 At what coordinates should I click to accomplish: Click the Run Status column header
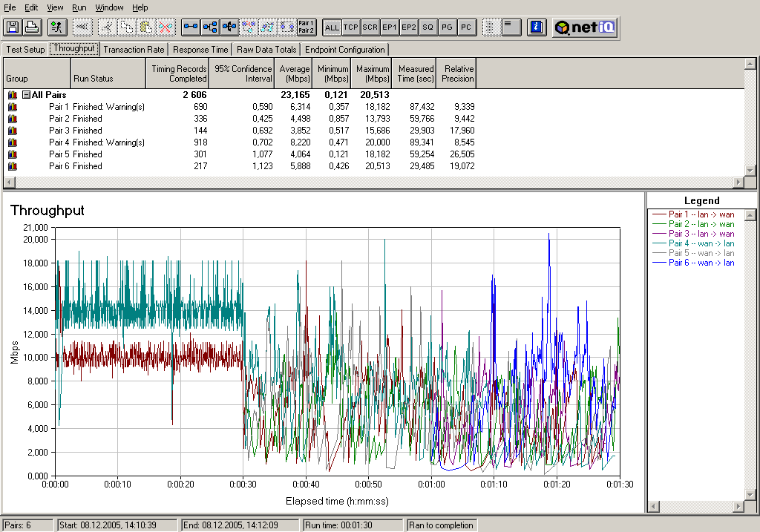[x=108, y=73]
